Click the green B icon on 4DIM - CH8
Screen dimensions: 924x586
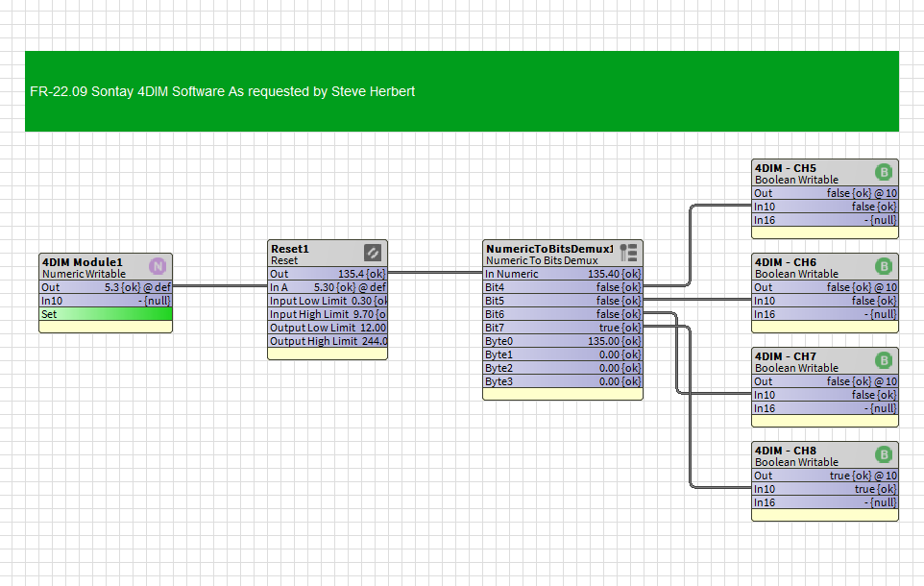pos(884,454)
